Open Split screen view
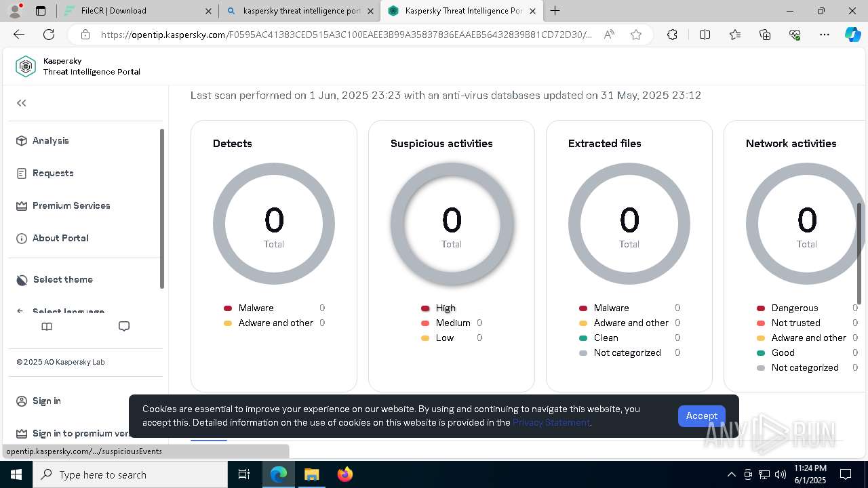Screen dimensions: 868x488 click(x=705, y=35)
